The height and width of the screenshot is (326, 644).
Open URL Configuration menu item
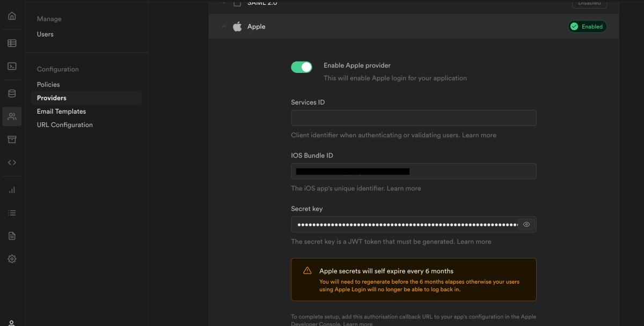coord(64,125)
